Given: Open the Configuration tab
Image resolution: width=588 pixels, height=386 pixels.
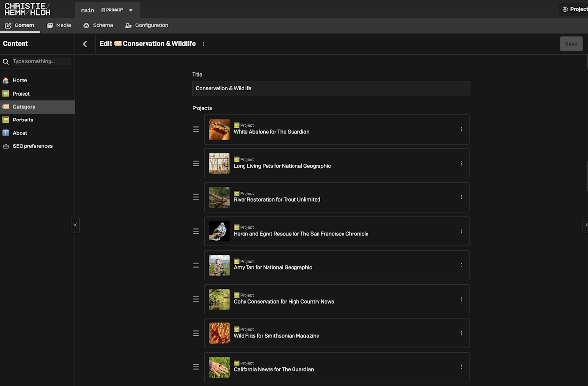Looking at the screenshot, I should click(x=147, y=25).
